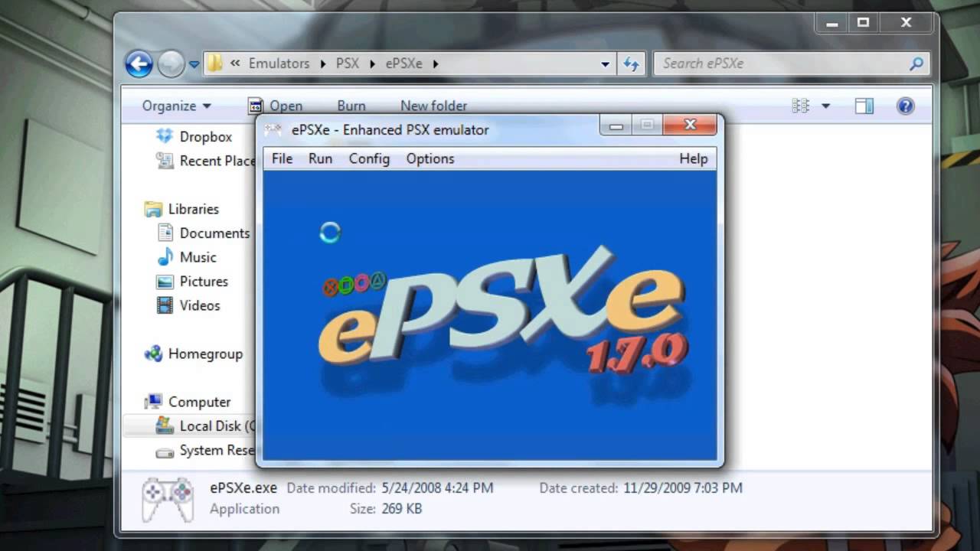Click the ePSXe title bar app icon

point(273,129)
